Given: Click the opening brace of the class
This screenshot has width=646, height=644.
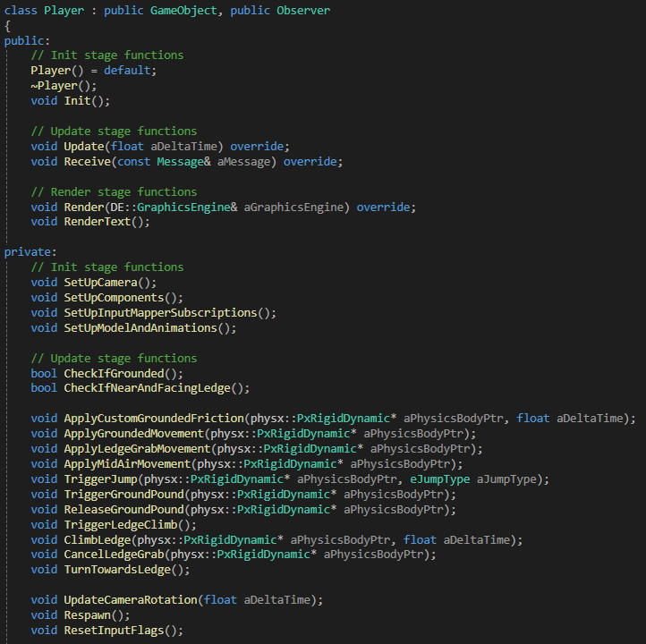Looking at the screenshot, I should (7, 26).
